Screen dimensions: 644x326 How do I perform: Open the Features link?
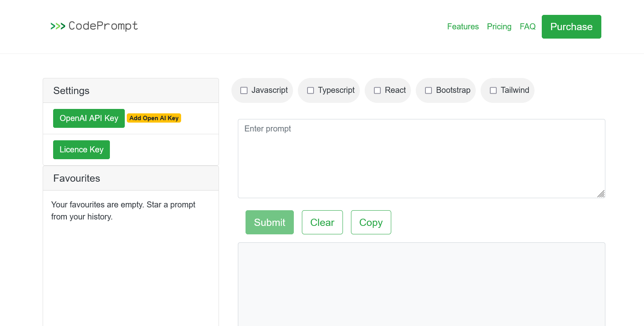pyautogui.click(x=463, y=27)
